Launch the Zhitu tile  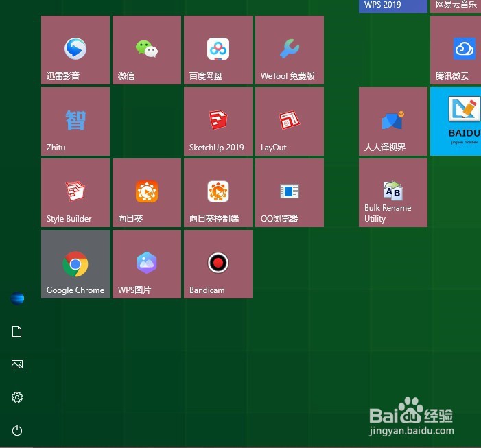[75, 121]
